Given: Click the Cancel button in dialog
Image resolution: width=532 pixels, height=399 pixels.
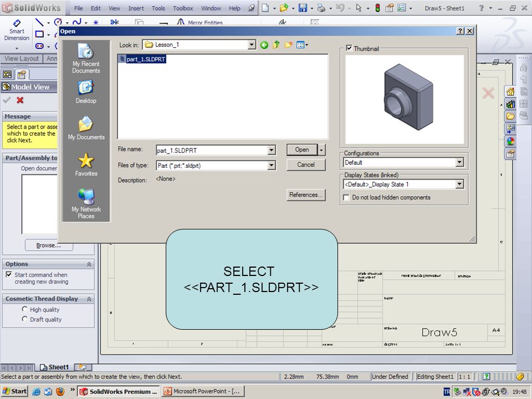Looking at the screenshot, I should point(306,165).
